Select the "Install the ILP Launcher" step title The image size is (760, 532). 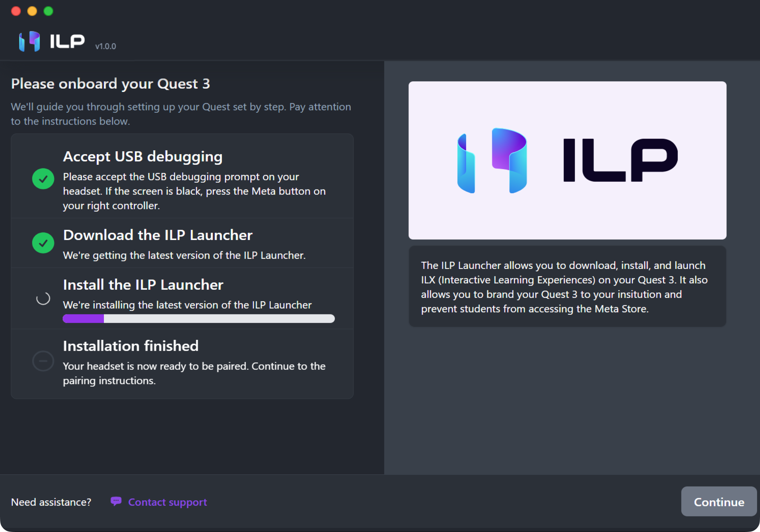tap(143, 285)
